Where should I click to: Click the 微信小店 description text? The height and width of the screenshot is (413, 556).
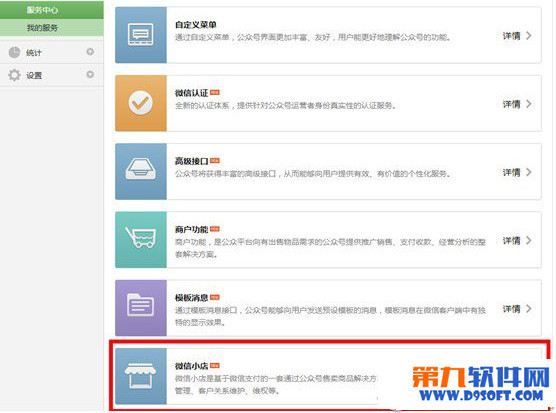click(x=276, y=385)
